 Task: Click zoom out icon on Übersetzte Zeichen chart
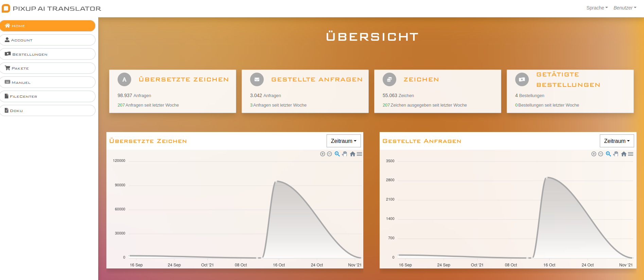tap(329, 154)
